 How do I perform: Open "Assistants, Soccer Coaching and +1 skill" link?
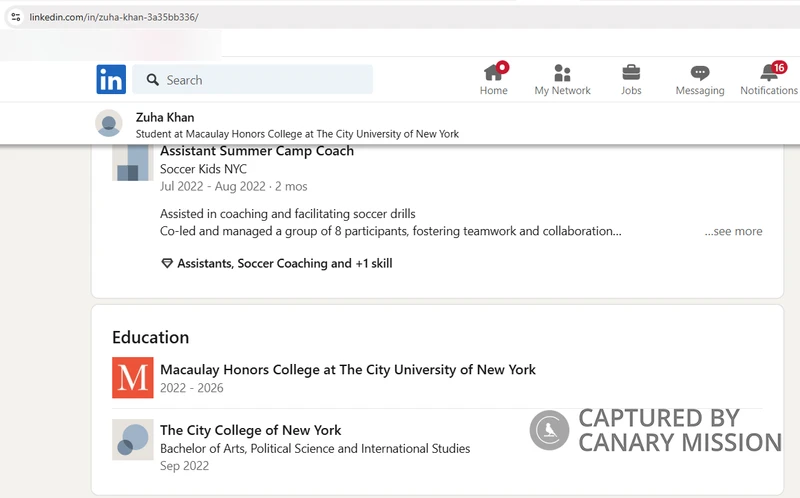click(x=284, y=264)
